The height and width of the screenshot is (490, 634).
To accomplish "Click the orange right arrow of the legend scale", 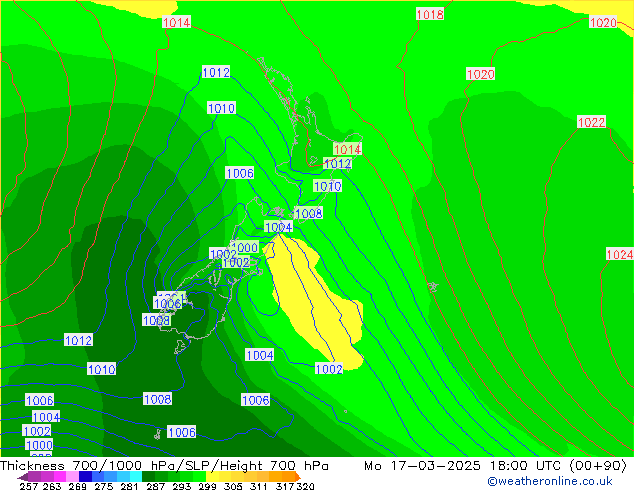I will [298, 477].
